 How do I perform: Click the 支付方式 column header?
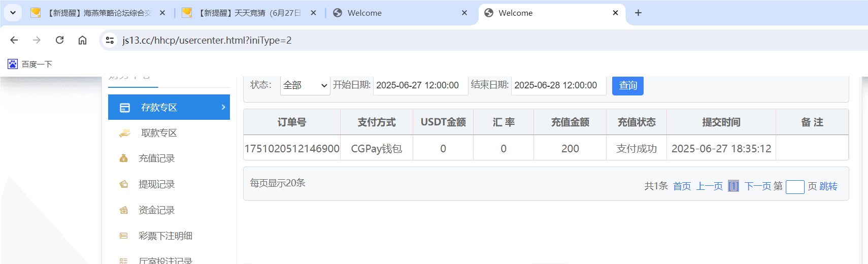click(x=377, y=122)
